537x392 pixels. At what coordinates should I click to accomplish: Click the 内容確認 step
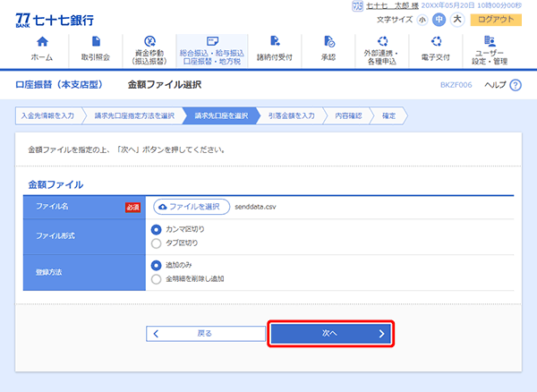[348, 115]
